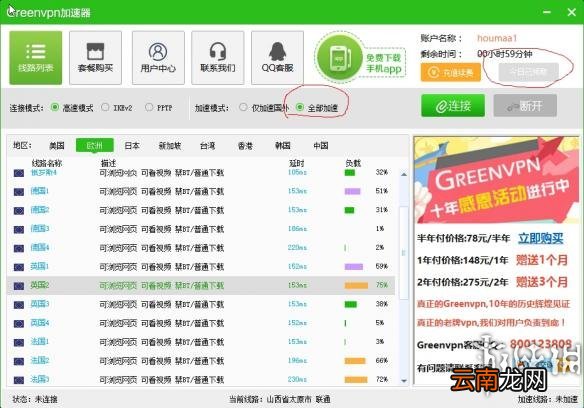Select the IKEv2 connection mode
The height and width of the screenshot is (408, 584).
pos(105,107)
